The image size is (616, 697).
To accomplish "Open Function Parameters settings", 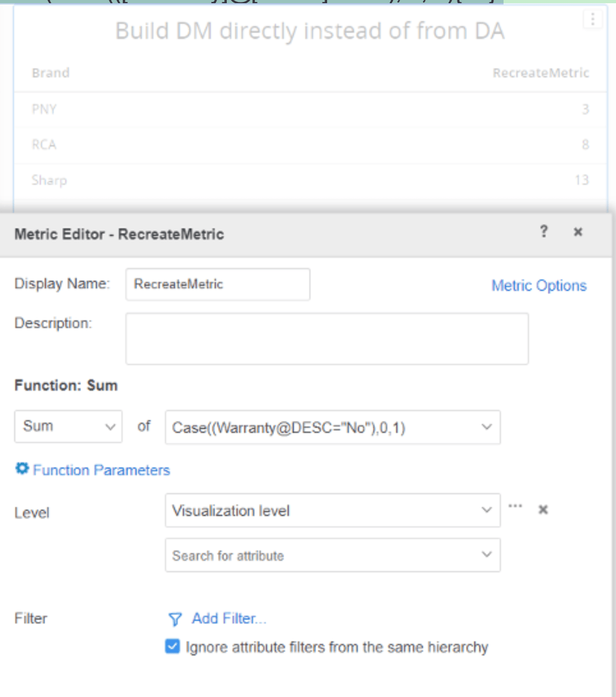I will [x=93, y=470].
